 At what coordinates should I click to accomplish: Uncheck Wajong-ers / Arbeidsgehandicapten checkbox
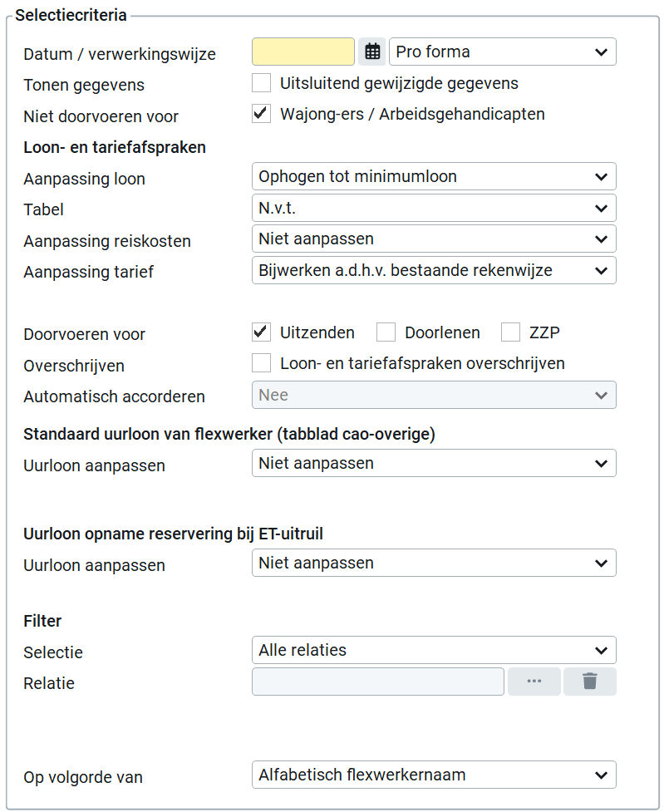click(262, 114)
